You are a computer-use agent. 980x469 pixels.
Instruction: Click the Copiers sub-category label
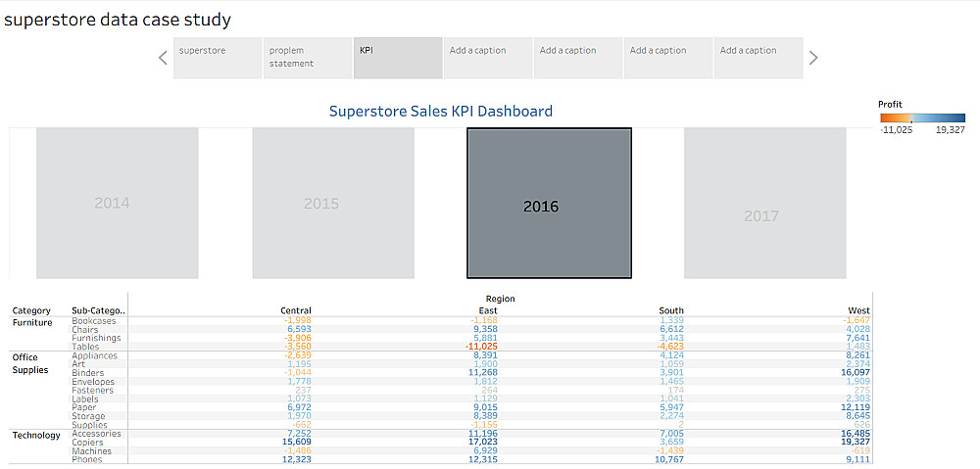(91, 443)
